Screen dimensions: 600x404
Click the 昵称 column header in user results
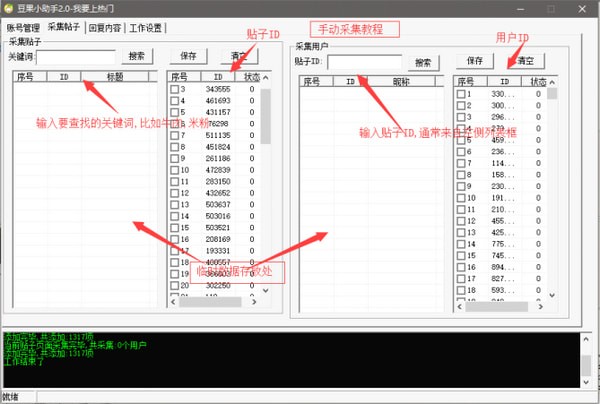point(401,81)
